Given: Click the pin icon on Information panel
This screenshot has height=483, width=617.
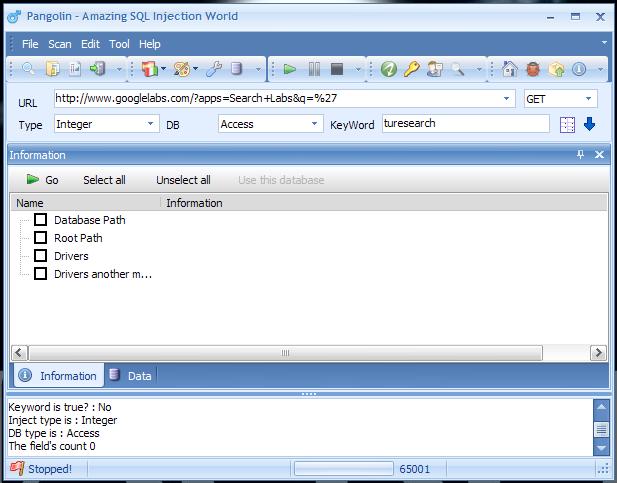Looking at the screenshot, I should [580, 154].
